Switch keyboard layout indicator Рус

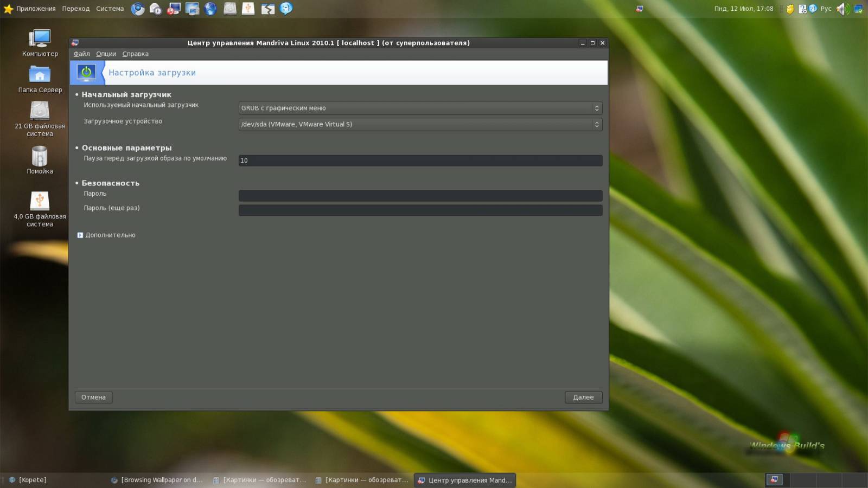[x=826, y=9]
